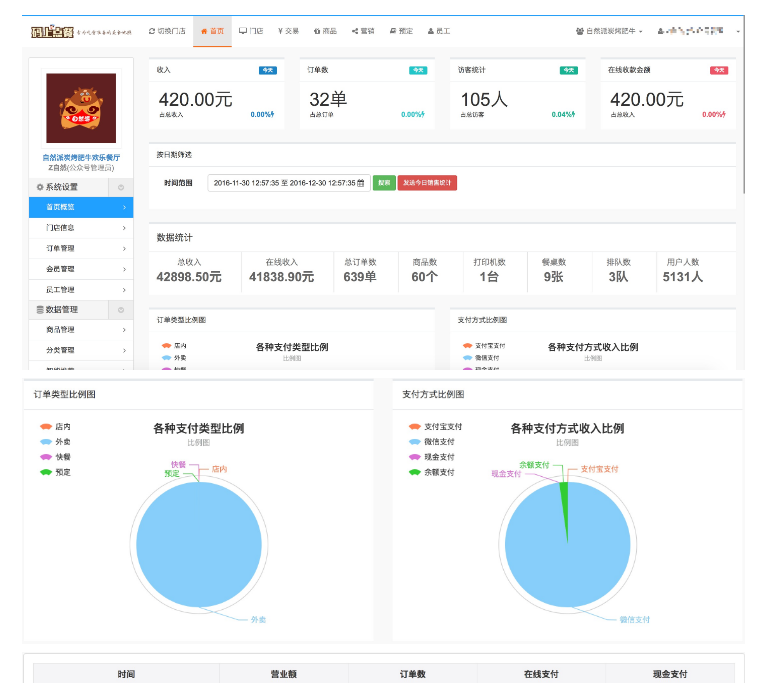Screen dimensions: 765x683
Task: Click the red 发送今日销售统计 button
Action: point(427,183)
